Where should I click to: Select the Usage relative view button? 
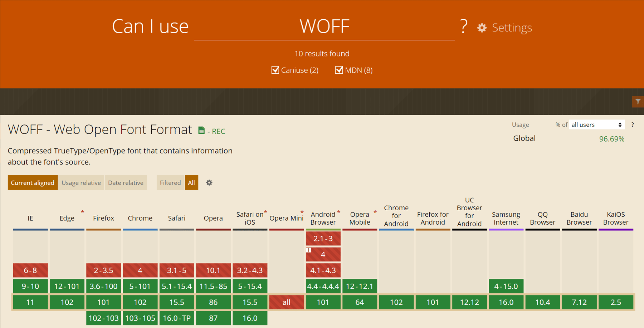(x=81, y=182)
